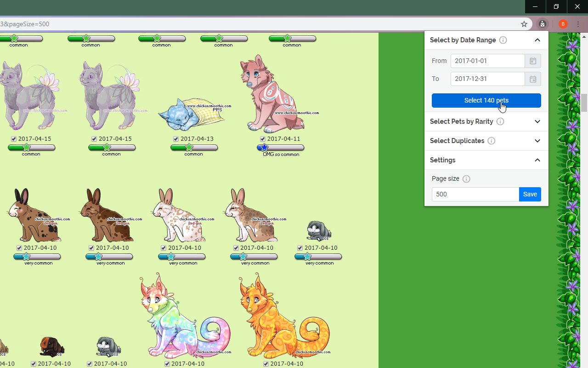Uncheck the pink wolf 2017-04-11 checkbox
Screen dimensions: 588x368
(263, 139)
